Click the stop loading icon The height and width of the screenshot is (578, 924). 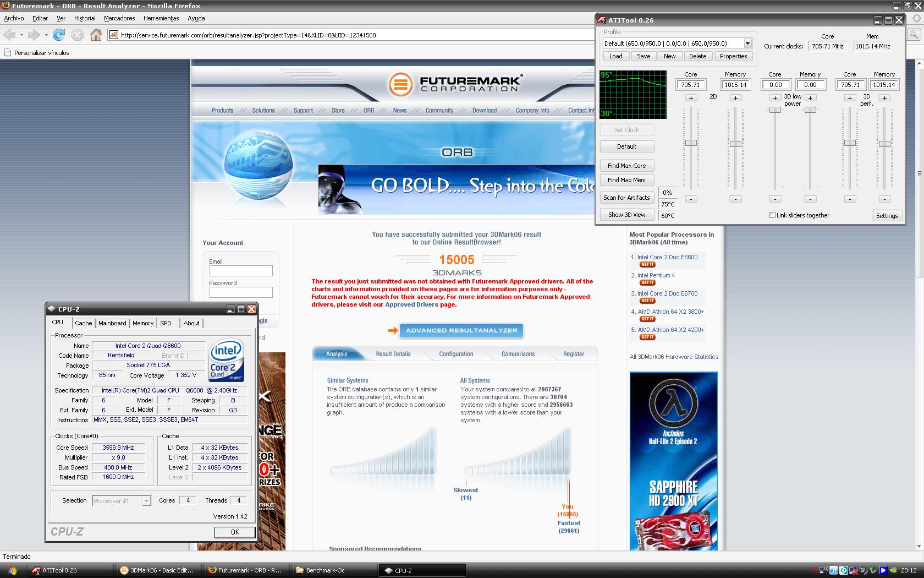(x=78, y=35)
